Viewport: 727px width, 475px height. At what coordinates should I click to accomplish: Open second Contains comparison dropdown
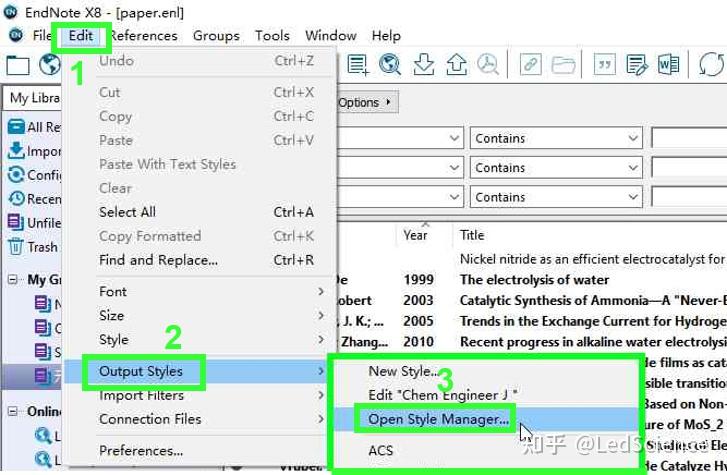point(556,167)
